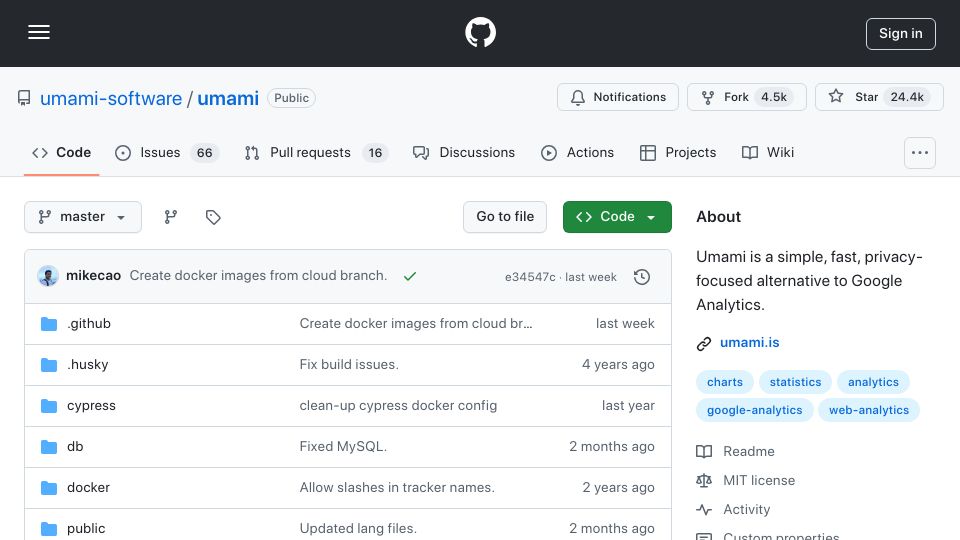Open the Wiki tab
This screenshot has height=540, width=960.
[x=768, y=152]
